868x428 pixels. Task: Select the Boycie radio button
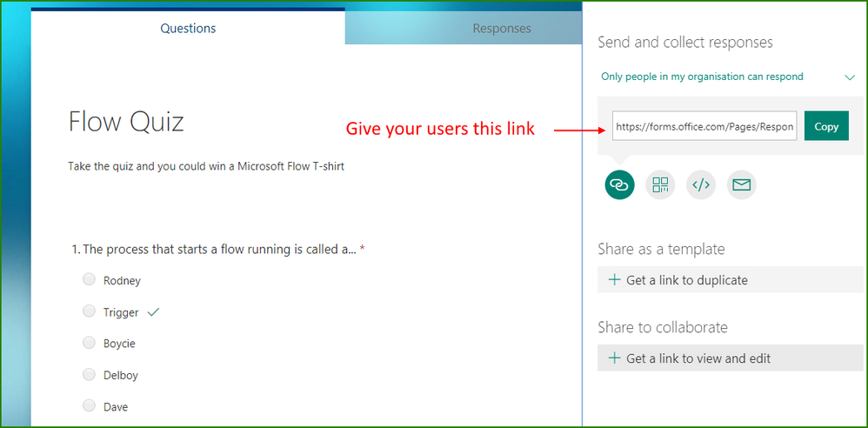coord(89,343)
